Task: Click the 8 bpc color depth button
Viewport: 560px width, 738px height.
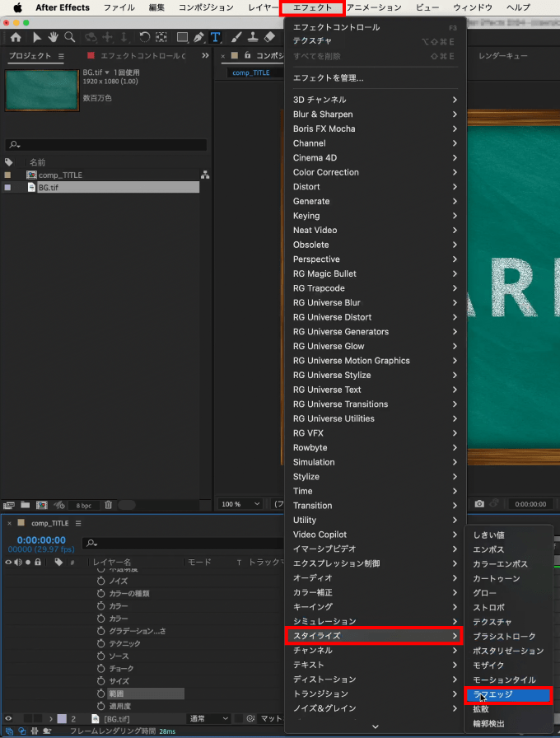Action: pyautogui.click(x=84, y=505)
